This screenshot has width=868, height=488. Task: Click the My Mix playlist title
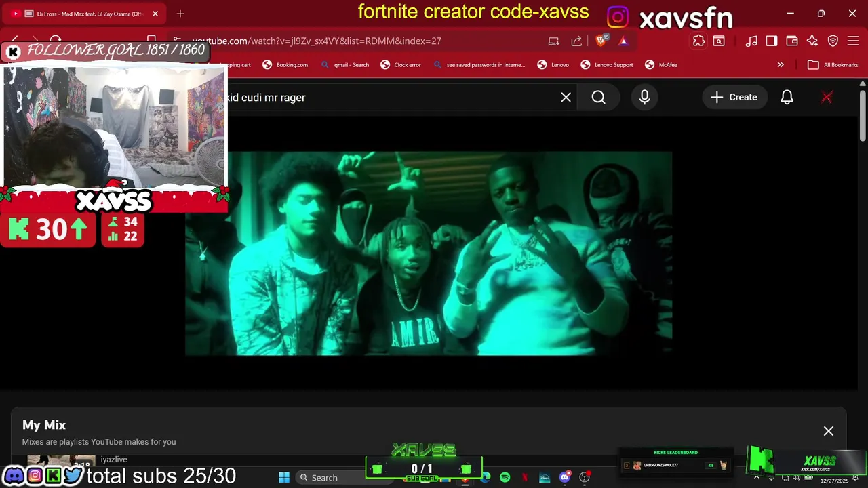(44, 425)
